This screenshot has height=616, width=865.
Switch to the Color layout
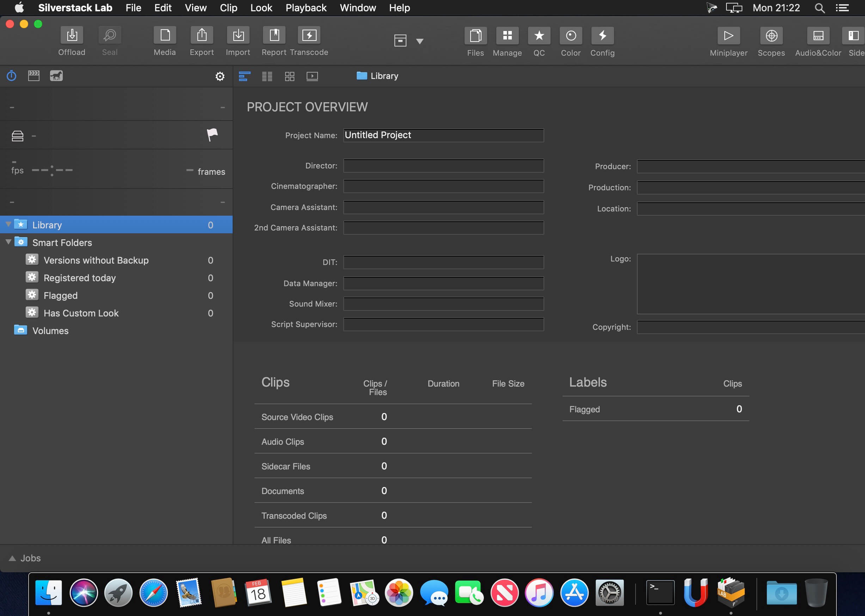(x=571, y=36)
